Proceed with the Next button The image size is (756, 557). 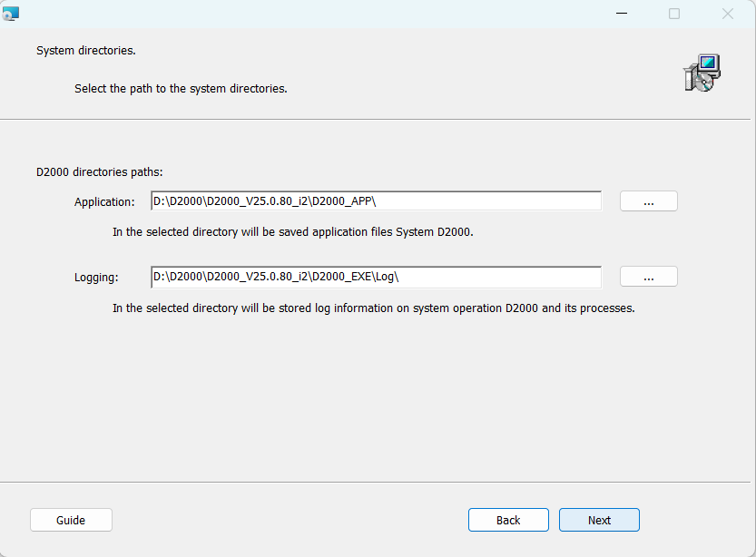click(x=599, y=520)
